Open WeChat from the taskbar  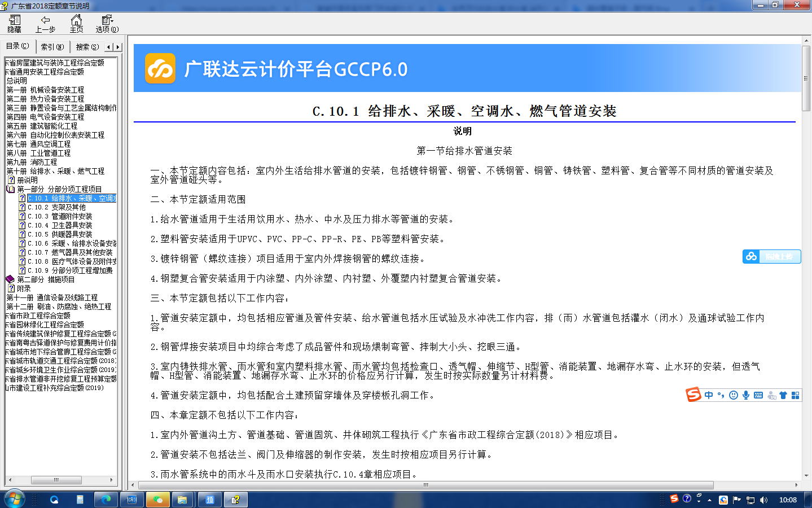click(x=158, y=500)
